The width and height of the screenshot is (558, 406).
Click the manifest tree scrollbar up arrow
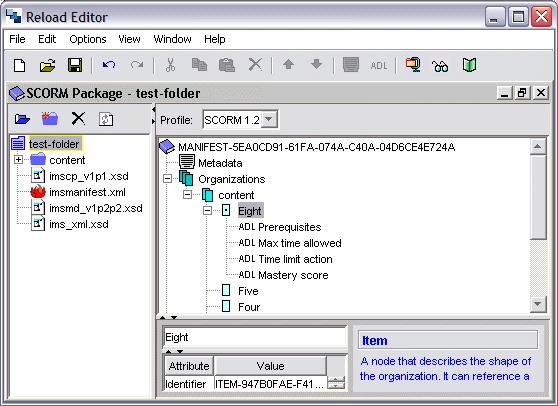[538, 146]
